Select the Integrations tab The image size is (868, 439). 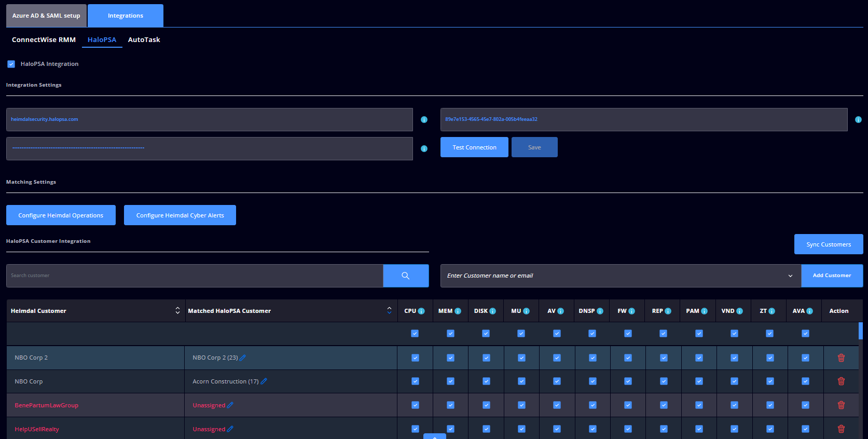pyautogui.click(x=126, y=16)
